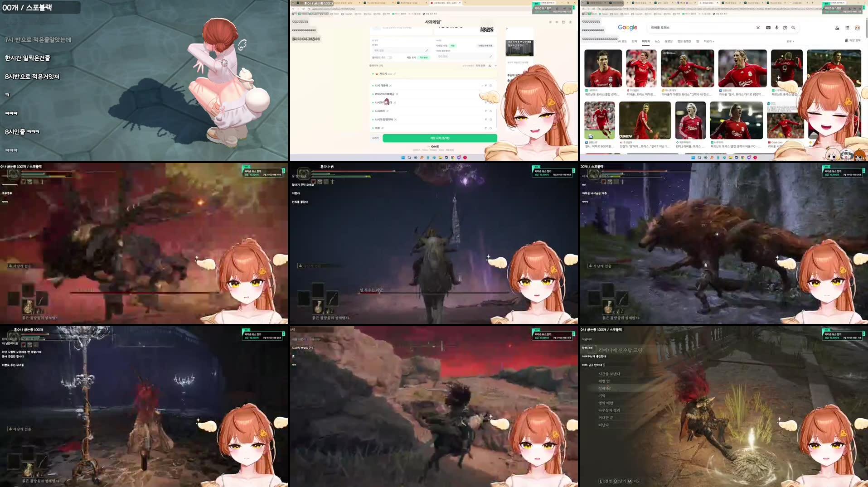
Task: Select '영약 배합' in the grace menu
Action: coord(606,403)
